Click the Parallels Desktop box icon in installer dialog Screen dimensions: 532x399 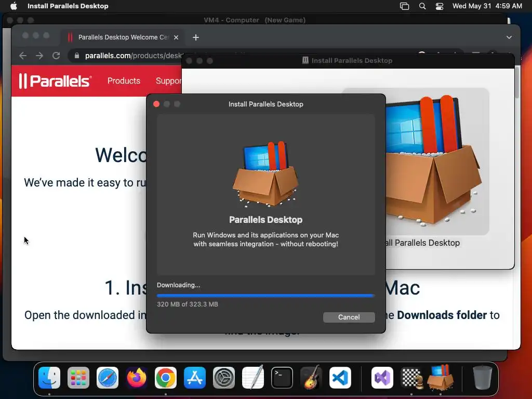point(265,174)
